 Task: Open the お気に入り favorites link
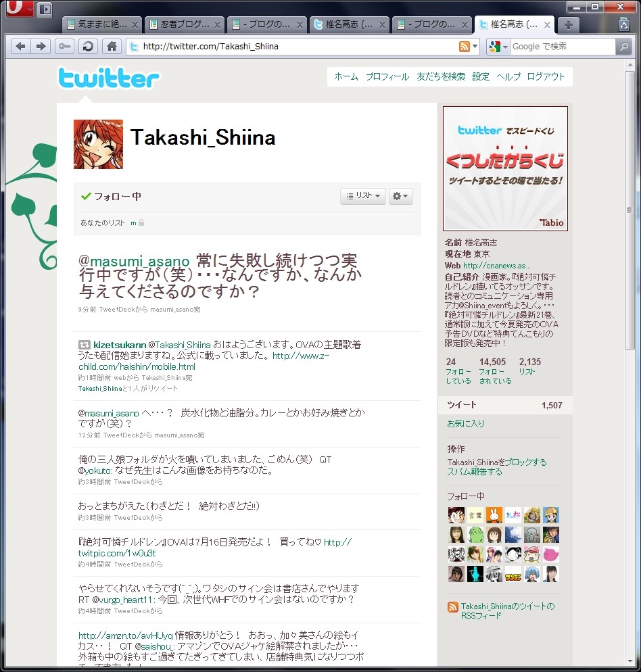click(x=466, y=423)
